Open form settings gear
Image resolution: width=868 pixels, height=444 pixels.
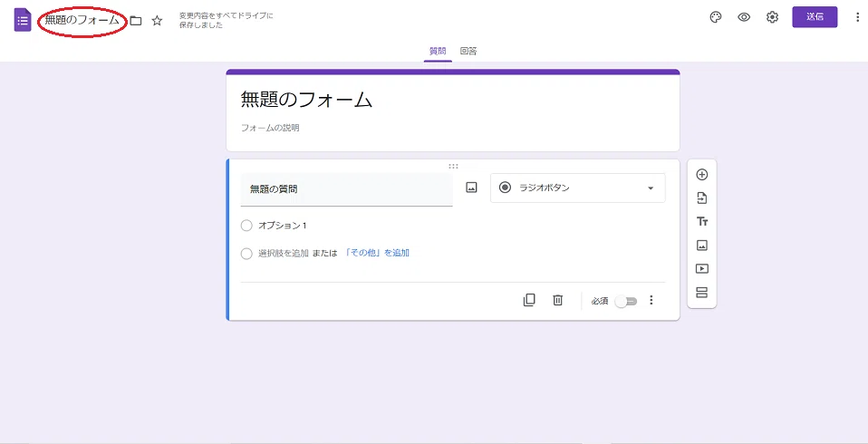click(x=772, y=17)
